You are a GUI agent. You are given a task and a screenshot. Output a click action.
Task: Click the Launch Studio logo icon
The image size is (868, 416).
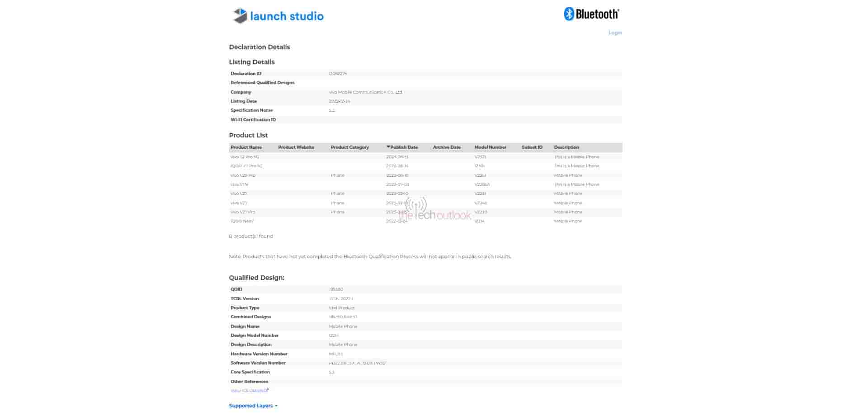click(238, 16)
